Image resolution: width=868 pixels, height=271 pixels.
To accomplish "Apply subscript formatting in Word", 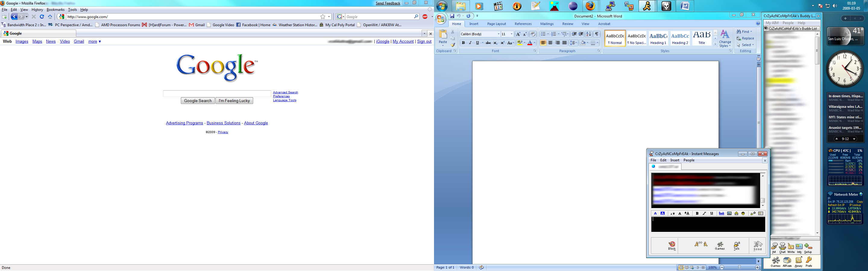I will click(495, 43).
